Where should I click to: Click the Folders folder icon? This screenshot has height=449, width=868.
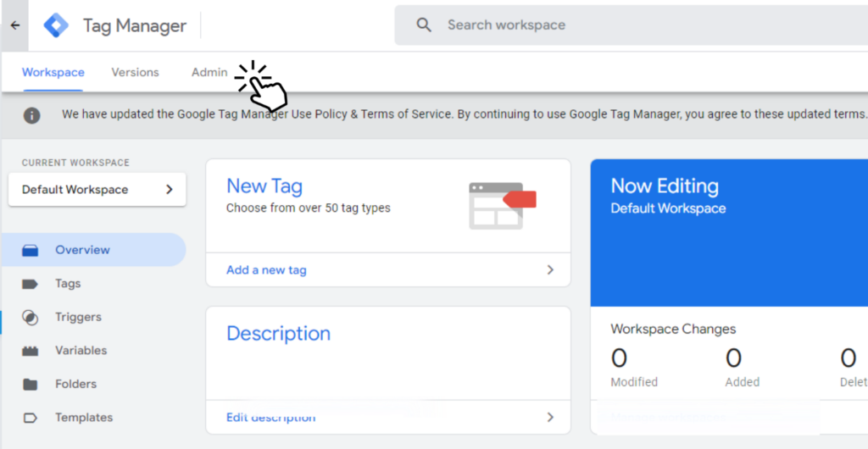(30, 385)
